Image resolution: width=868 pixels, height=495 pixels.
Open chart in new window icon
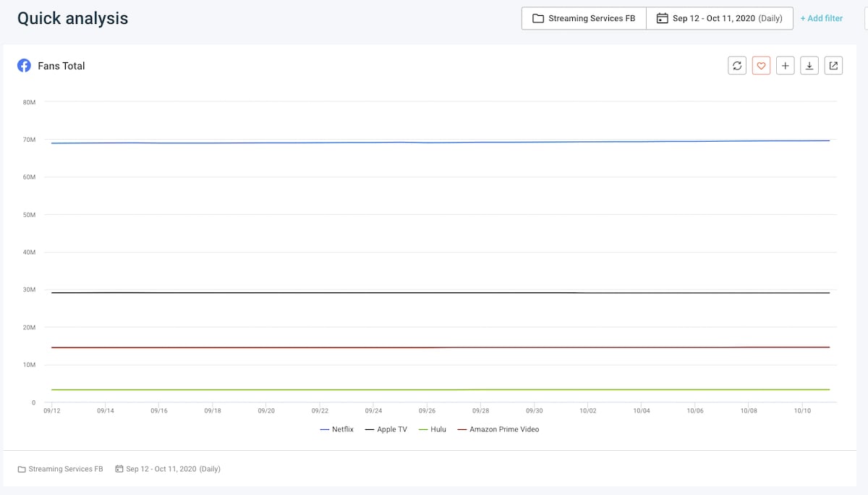tap(833, 66)
